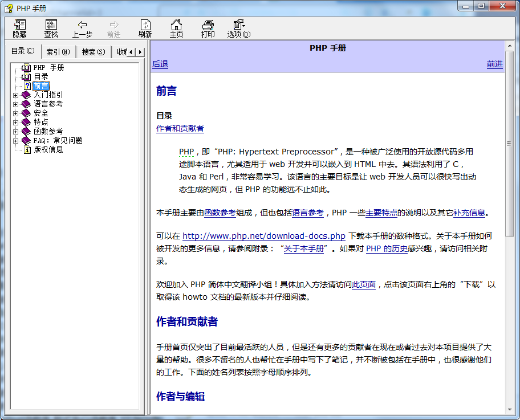Screen dimensions: 520x420
Task: Click the 打印 toolbar icon
Action: (x=208, y=28)
